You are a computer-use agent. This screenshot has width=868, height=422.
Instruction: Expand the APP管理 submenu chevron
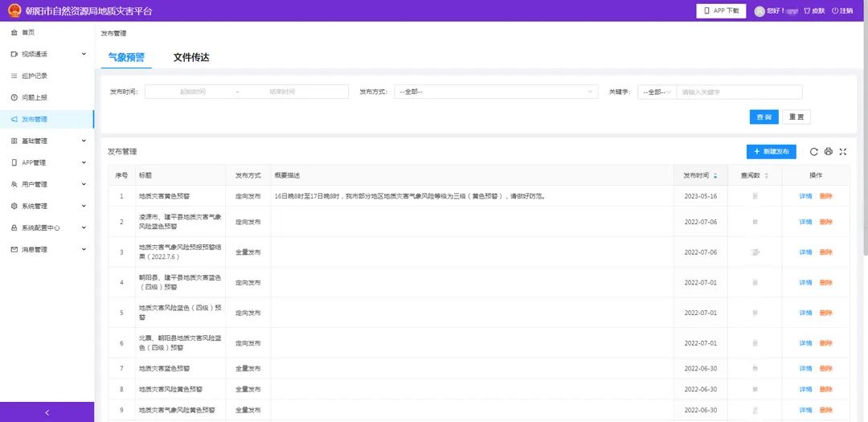coord(84,162)
